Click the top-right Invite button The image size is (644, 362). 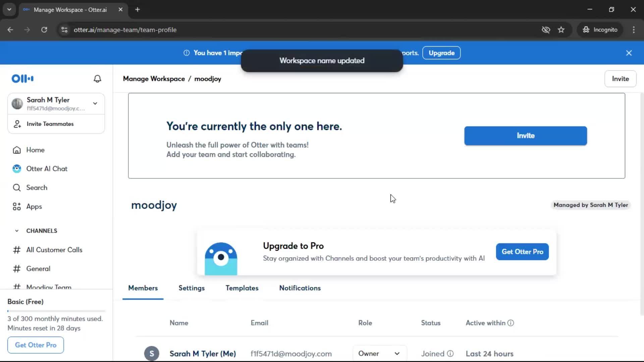(620, 79)
